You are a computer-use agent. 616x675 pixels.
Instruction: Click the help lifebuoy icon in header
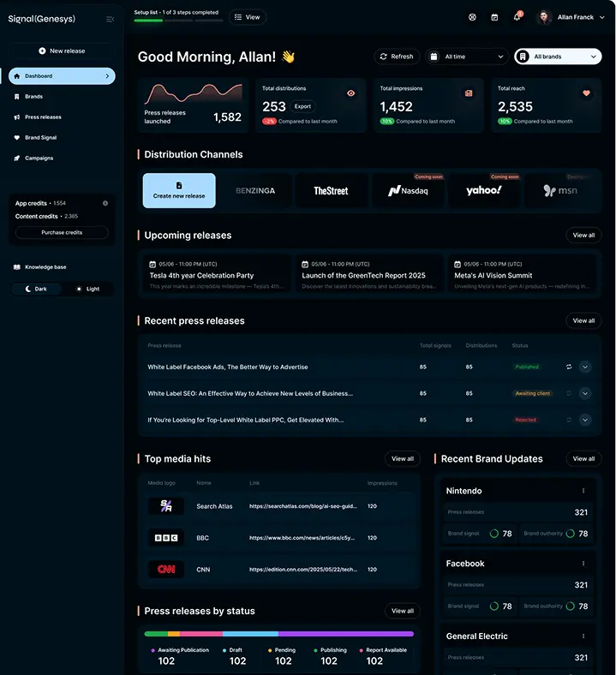tap(472, 17)
